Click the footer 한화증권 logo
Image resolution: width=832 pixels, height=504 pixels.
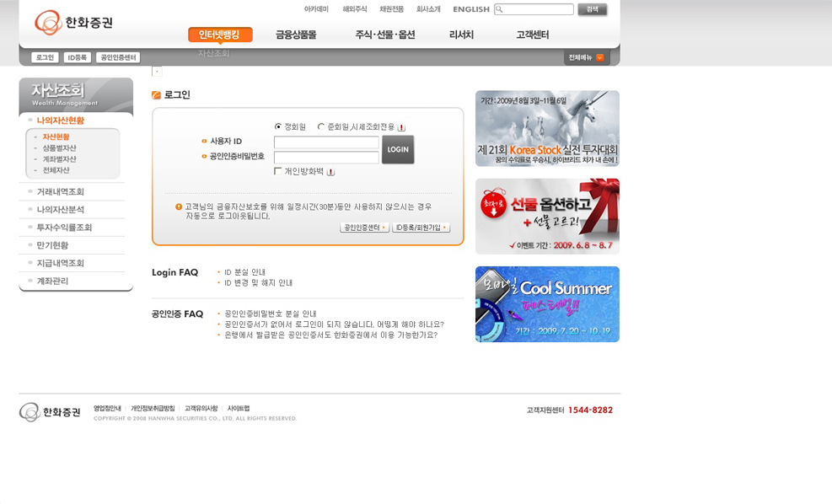click(50, 412)
